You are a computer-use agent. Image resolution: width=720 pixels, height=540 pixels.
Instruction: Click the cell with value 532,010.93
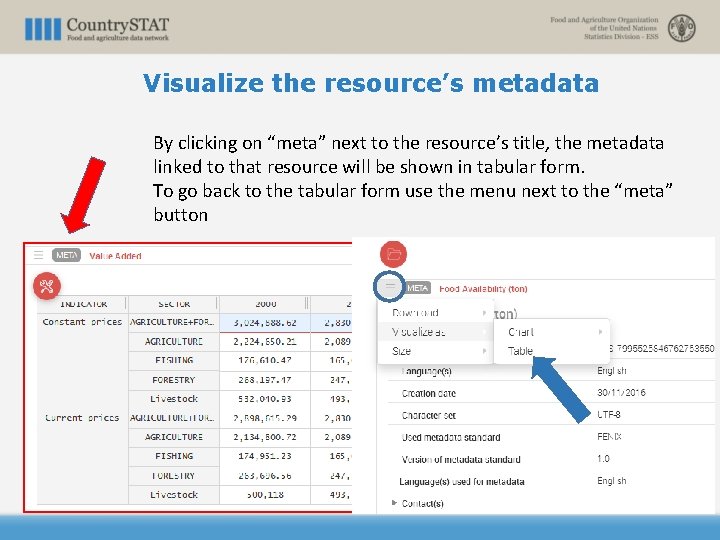[x=265, y=399]
